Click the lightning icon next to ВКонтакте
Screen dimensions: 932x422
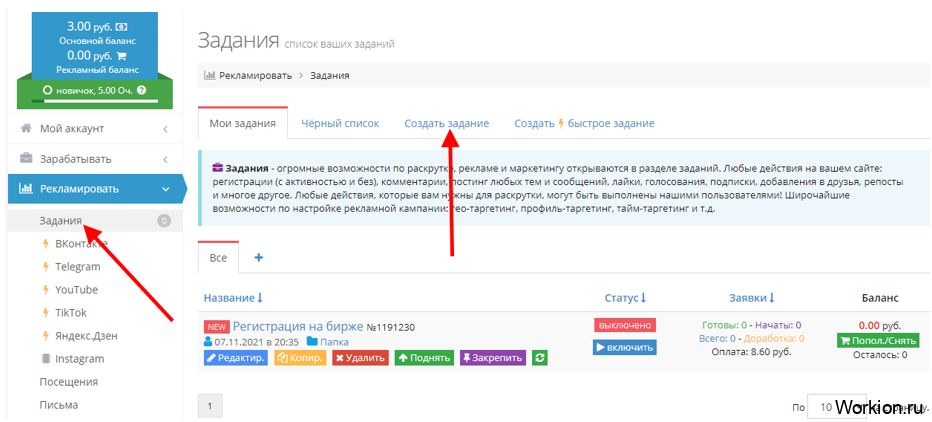click(45, 244)
